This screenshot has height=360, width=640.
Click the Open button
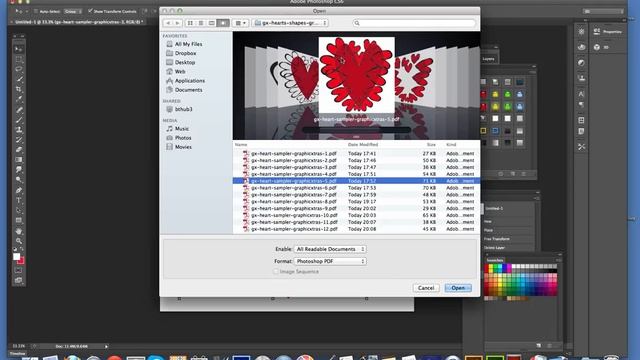458,288
